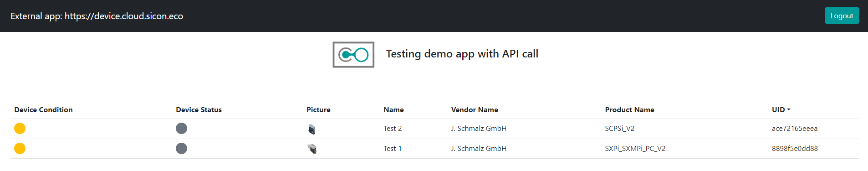Click UID 8898f5e0dd88
Image resolution: width=868 pixels, height=171 pixels.
[795, 149]
